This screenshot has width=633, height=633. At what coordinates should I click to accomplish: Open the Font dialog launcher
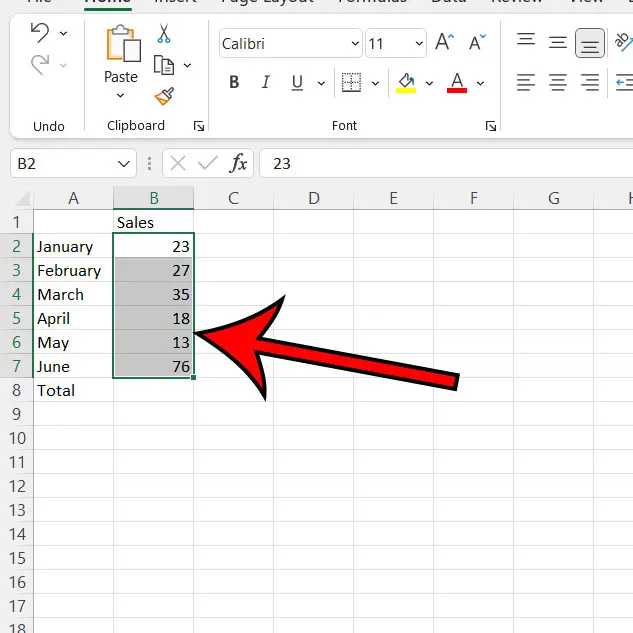click(x=491, y=126)
